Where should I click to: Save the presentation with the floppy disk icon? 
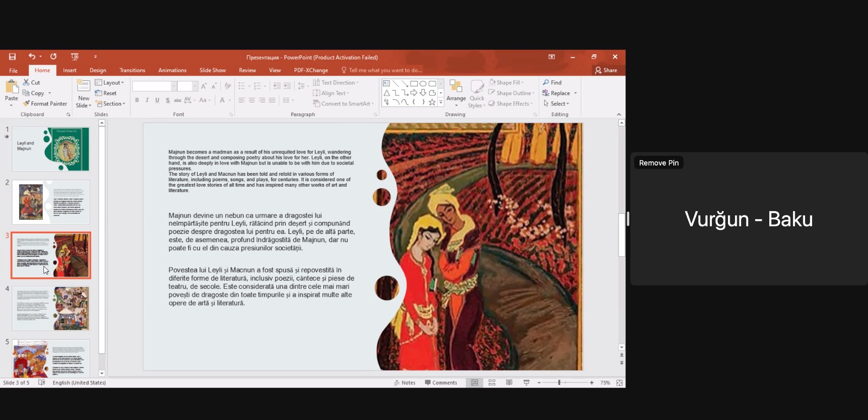pos(12,56)
